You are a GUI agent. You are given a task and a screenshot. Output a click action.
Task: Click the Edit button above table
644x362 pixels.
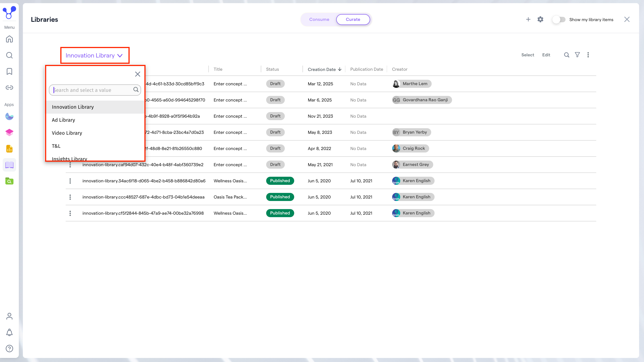click(x=546, y=55)
